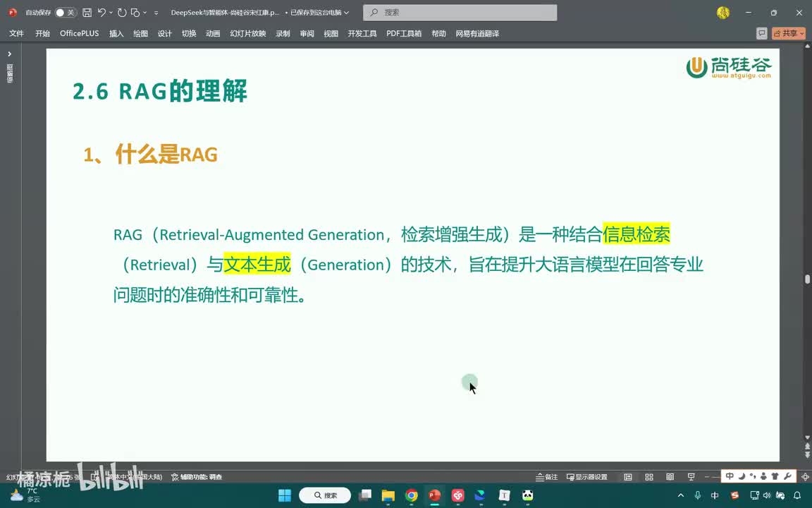Click the 尚硅谷 logo on the slide
This screenshot has height=508, width=812.
coord(729,68)
